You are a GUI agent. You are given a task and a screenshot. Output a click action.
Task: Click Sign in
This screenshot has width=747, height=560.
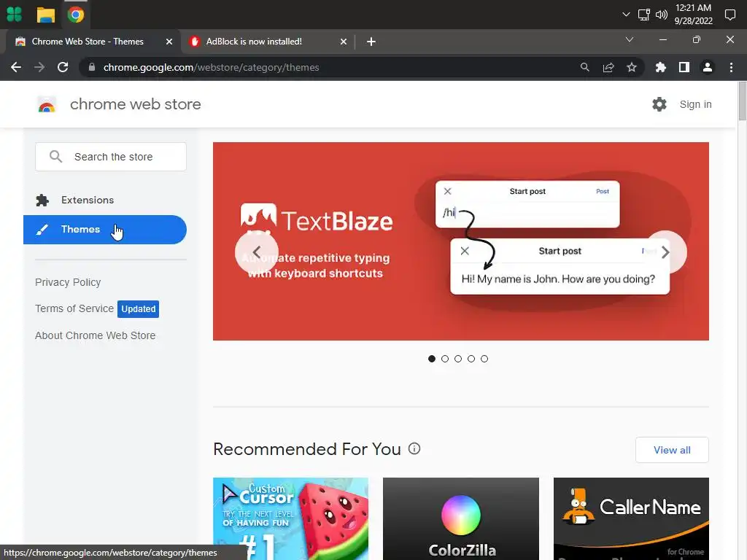[695, 104]
